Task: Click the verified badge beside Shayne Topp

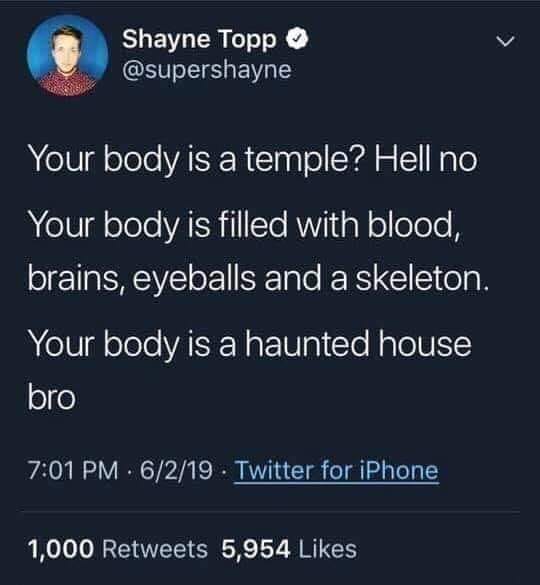Action: (x=297, y=39)
